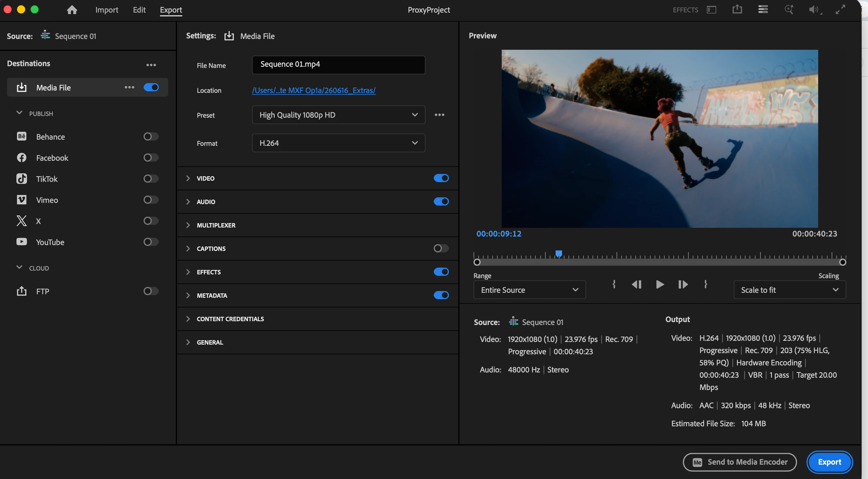Set the In point bracket icon
The image size is (868, 479).
pyautogui.click(x=614, y=284)
